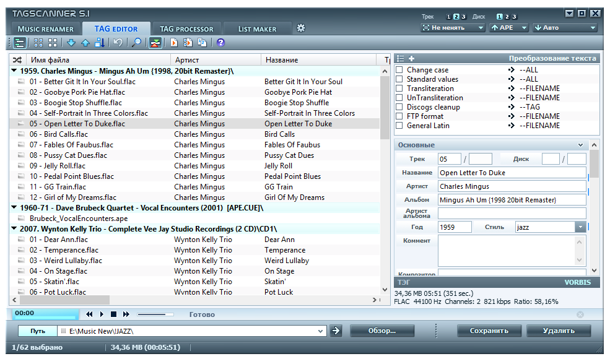Click the sort files icon
Screen dimensions: 610x364
tap(100, 43)
